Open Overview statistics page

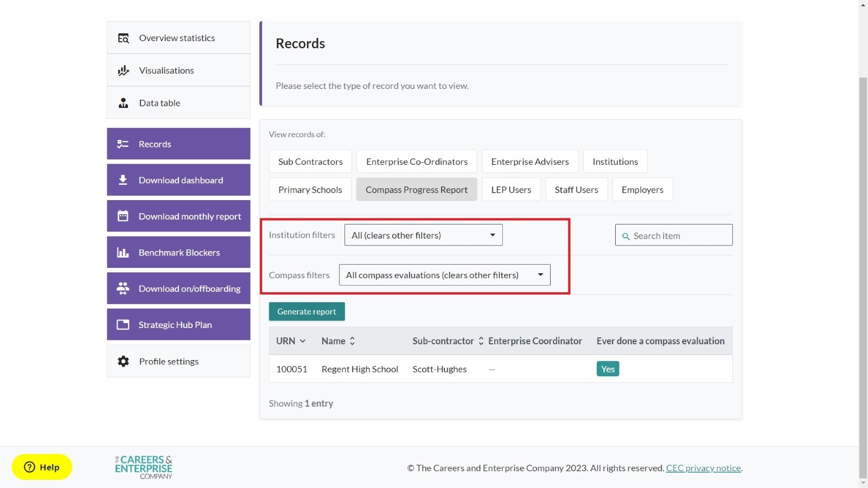pyautogui.click(x=178, y=37)
